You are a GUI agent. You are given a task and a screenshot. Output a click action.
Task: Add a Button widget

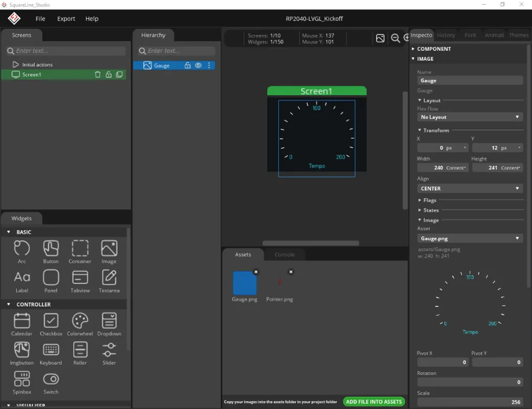(x=51, y=251)
